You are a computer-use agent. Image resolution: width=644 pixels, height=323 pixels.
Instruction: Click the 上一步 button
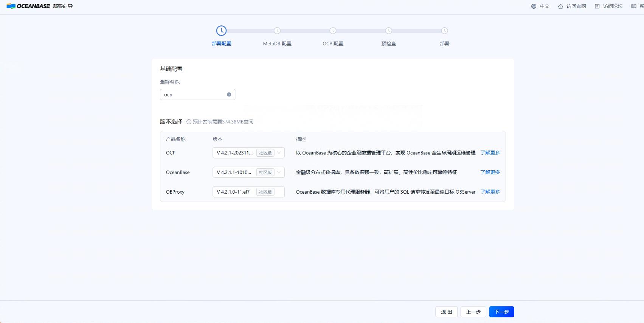(473, 312)
